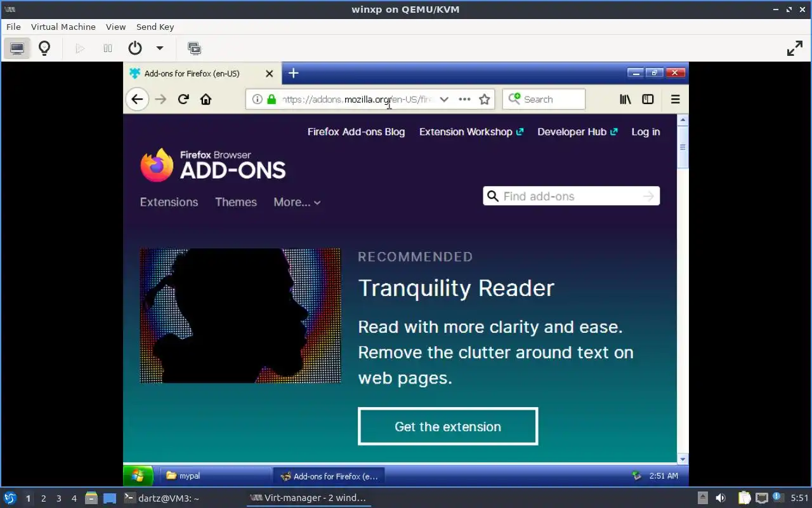The height and width of the screenshot is (508, 812).
Task: Open Firefox Add-ons Blog link
Action: point(356,131)
